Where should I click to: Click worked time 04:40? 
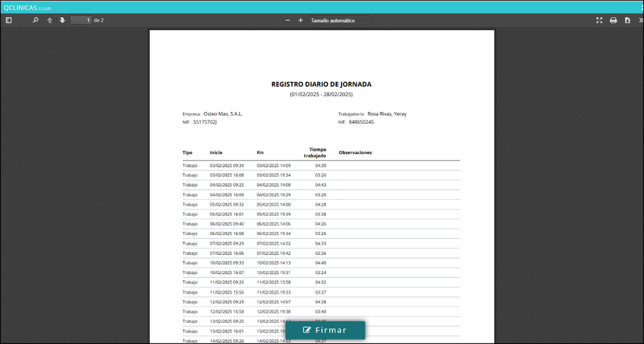point(321,263)
